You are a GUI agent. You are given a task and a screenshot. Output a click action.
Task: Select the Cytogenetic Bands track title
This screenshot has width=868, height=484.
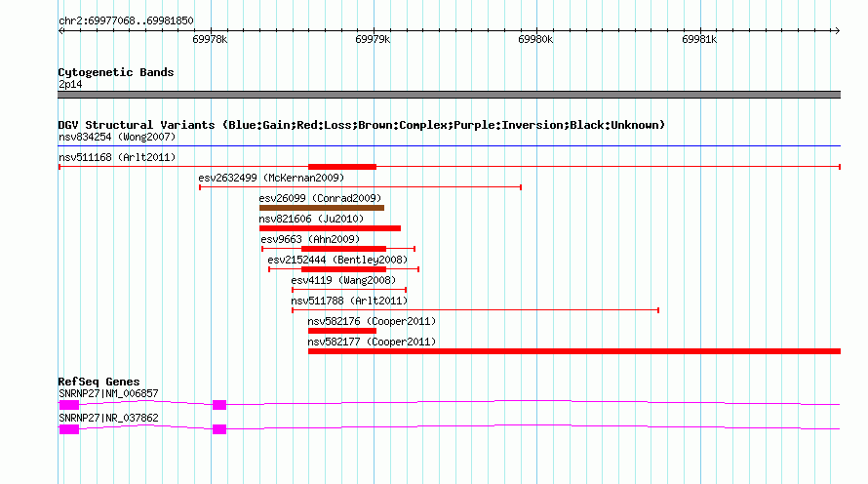116,72
